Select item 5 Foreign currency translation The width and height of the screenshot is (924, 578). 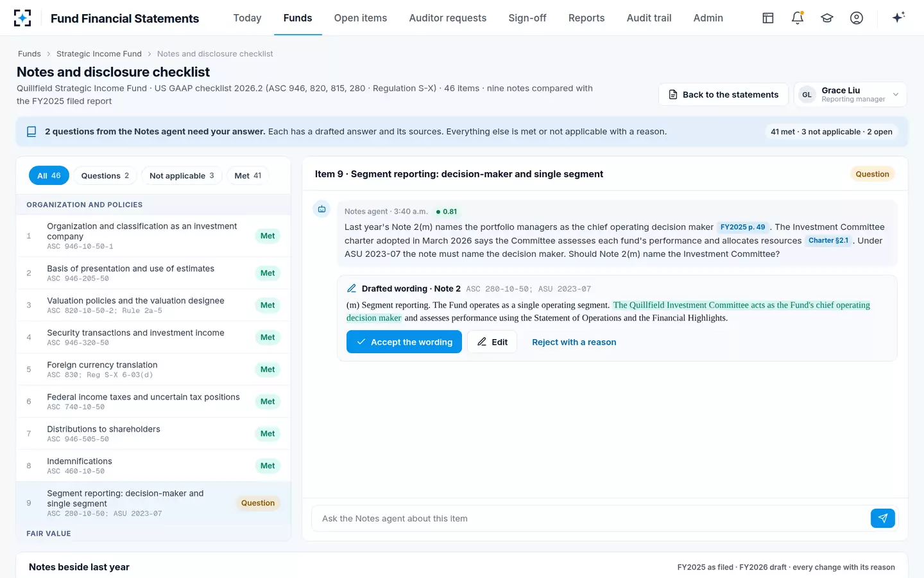click(x=153, y=369)
